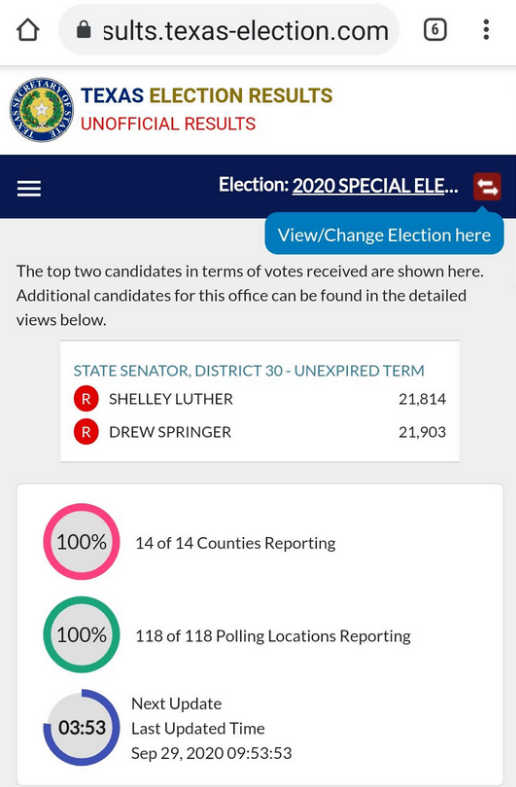Click the View/Change Election here tooltip
Image resolution: width=516 pixels, height=787 pixels.
[x=384, y=235]
